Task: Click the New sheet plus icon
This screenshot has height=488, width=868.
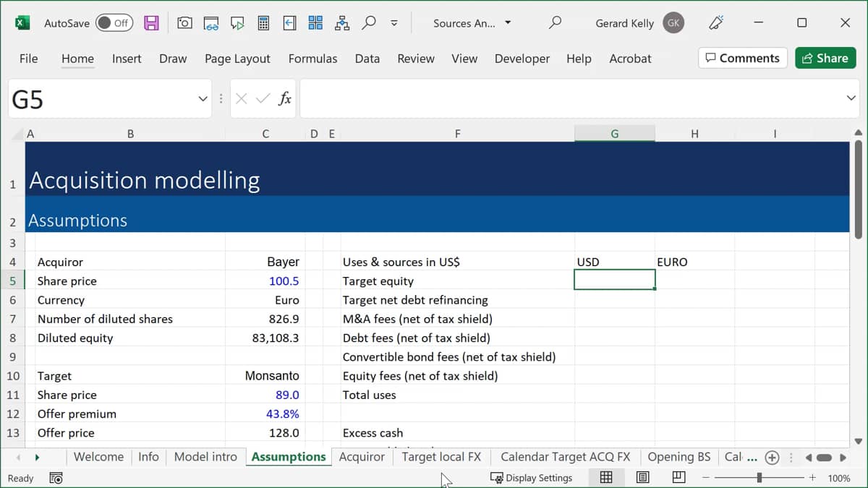Action: [772, 457]
